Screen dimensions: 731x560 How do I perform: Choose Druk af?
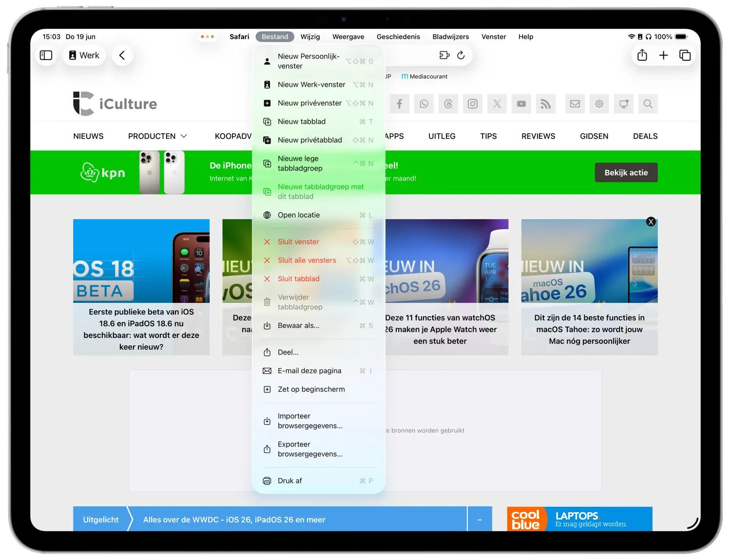(x=319, y=481)
